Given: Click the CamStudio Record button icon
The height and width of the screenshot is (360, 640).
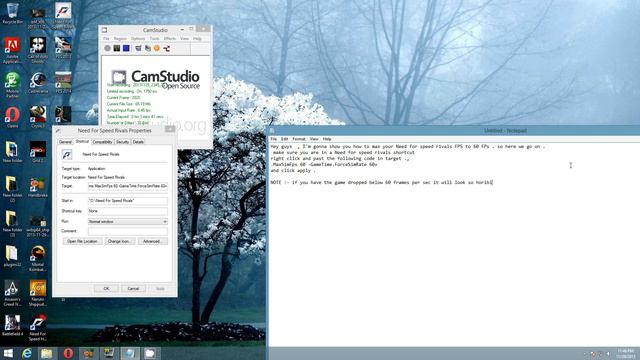Looking at the screenshot, I should point(107,48).
